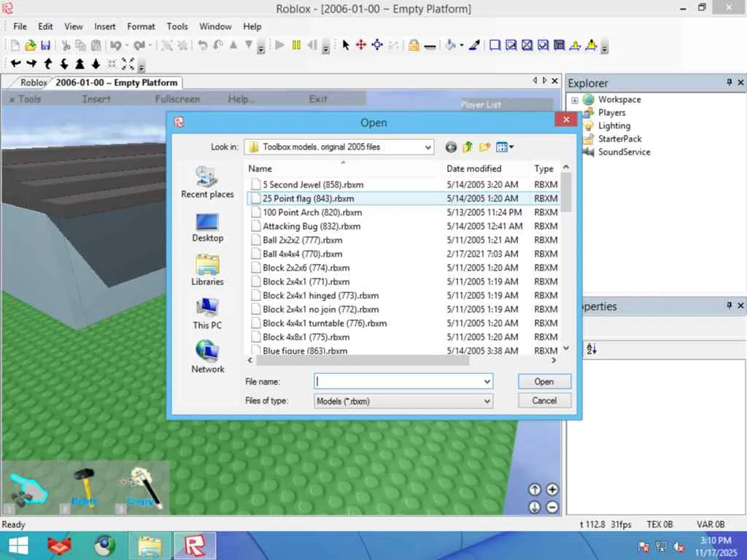The image size is (747, 560).
Task: Click the camera pan left arrow
Action: [x=15, y=64]
